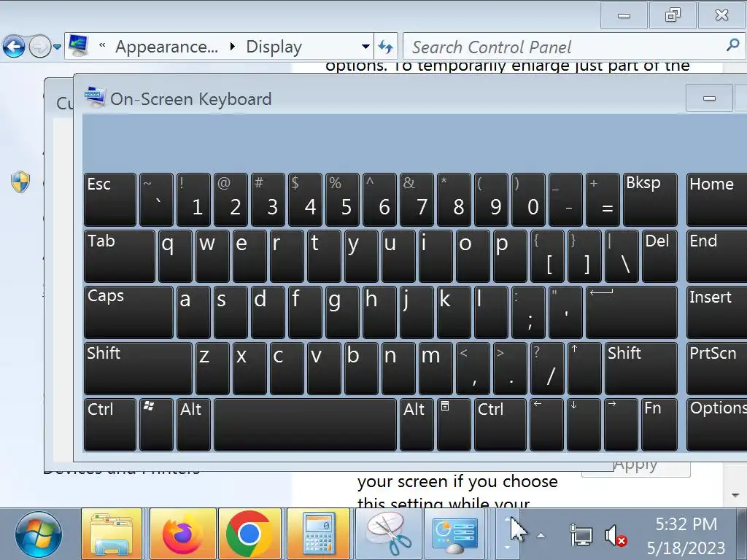
Task: Tap the Del key
Action: tap(659, 256)
